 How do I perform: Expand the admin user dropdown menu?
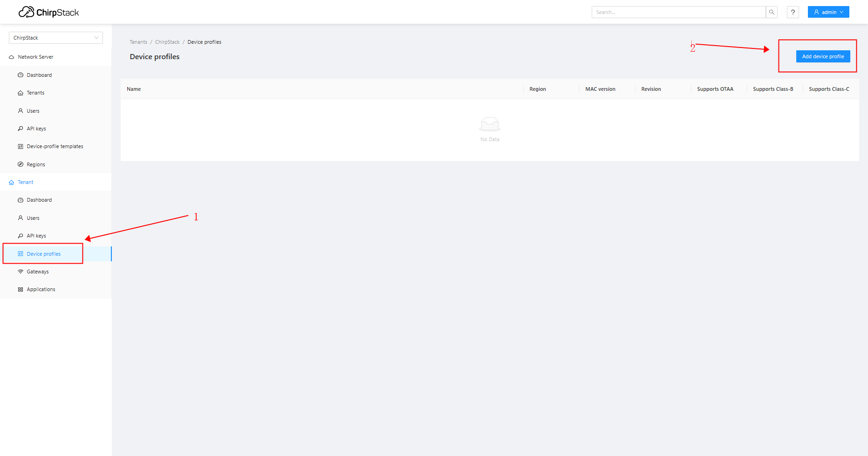828,12
